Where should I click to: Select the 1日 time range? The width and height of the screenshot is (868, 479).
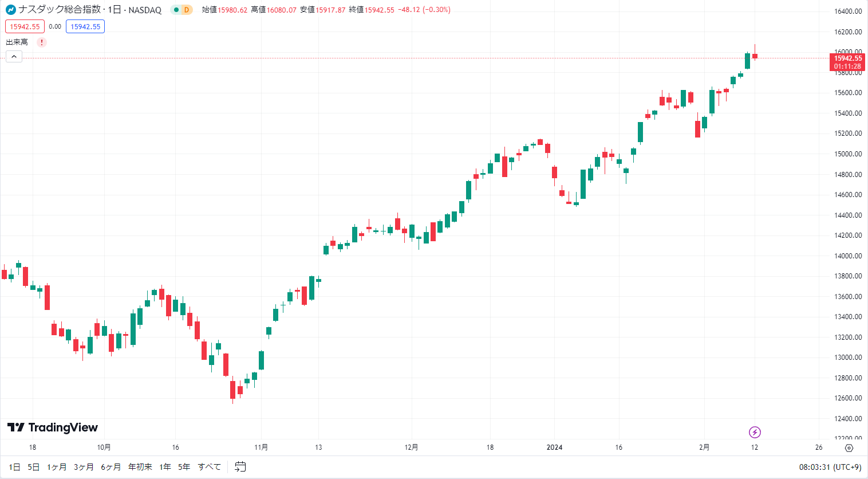tap(15, 467)
